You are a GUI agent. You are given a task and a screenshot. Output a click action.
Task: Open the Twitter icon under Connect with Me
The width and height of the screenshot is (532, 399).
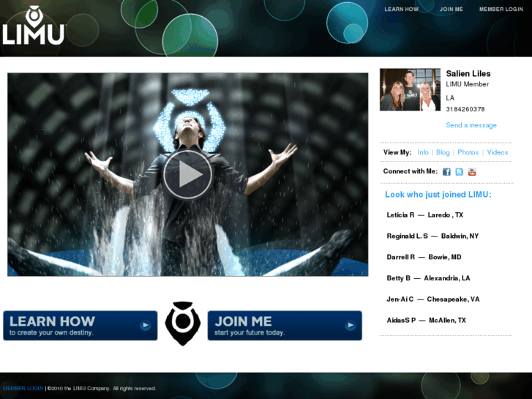click(459, 172)
